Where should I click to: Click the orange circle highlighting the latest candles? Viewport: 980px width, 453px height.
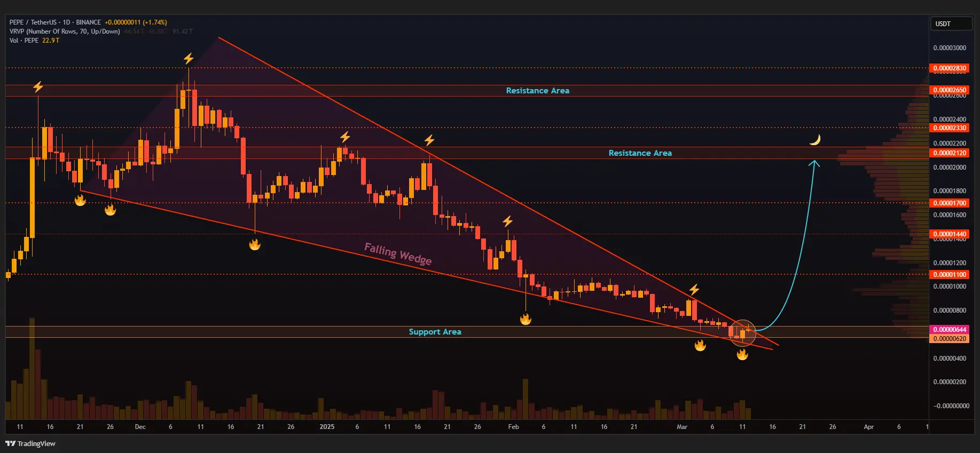(742, 333)
